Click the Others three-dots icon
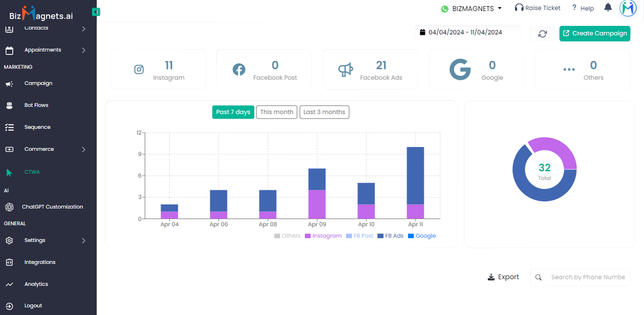 pos(569,69)
